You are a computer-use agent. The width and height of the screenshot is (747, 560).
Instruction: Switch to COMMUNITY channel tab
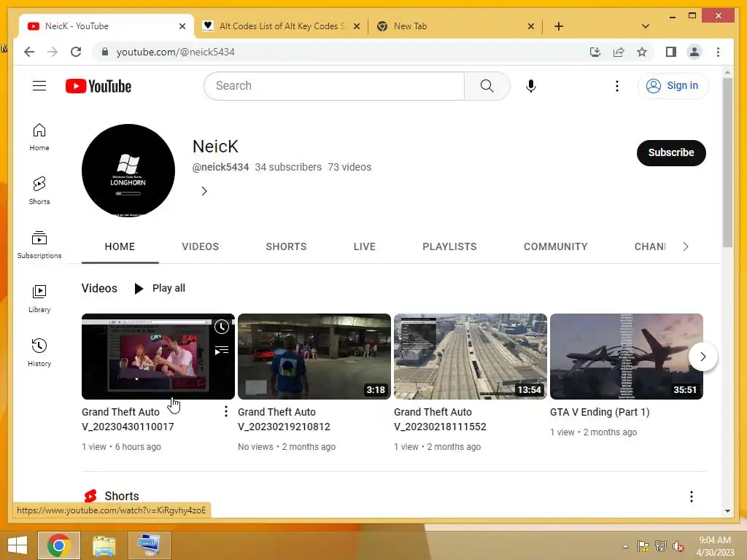tap(555, 246)
